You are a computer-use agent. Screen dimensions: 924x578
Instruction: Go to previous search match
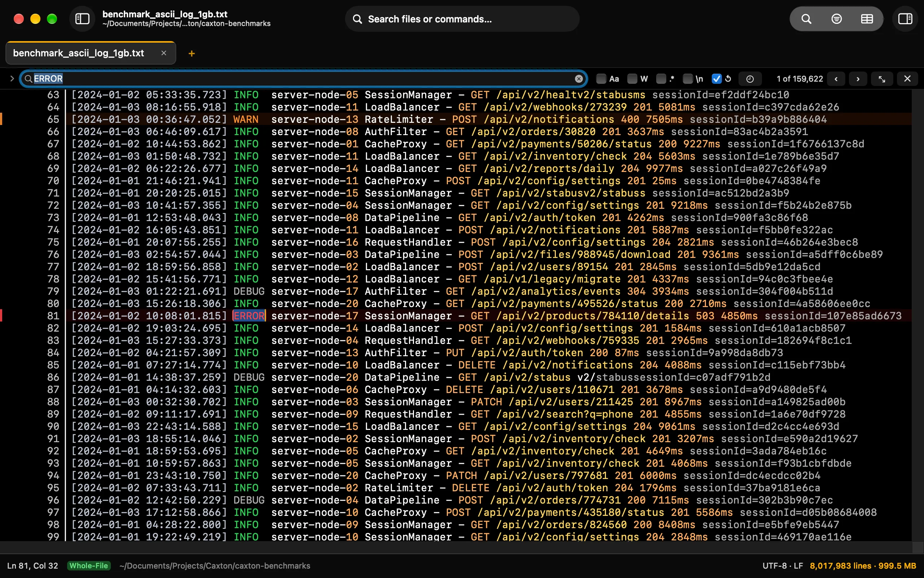pyautogui.click(x=836, y=79)
